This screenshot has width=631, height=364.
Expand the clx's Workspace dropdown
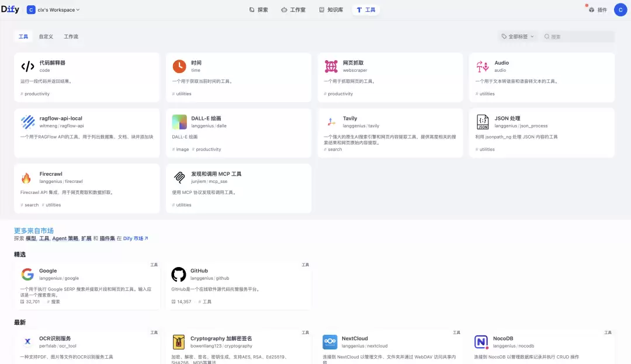pyautogui.click(x=53, y=10)
